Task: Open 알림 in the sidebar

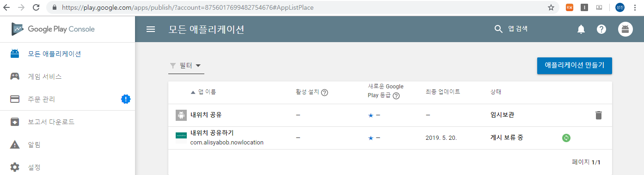Action: (67, 144)
